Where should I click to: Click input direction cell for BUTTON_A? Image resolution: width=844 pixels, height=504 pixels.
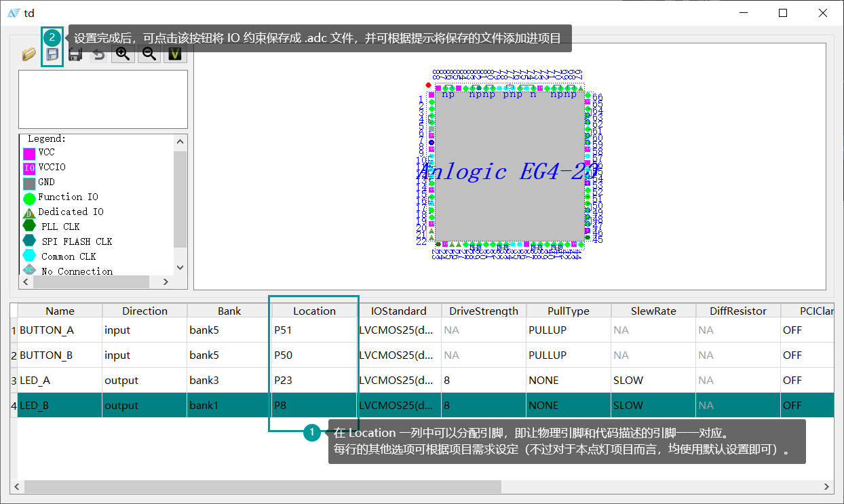(145, 330)
